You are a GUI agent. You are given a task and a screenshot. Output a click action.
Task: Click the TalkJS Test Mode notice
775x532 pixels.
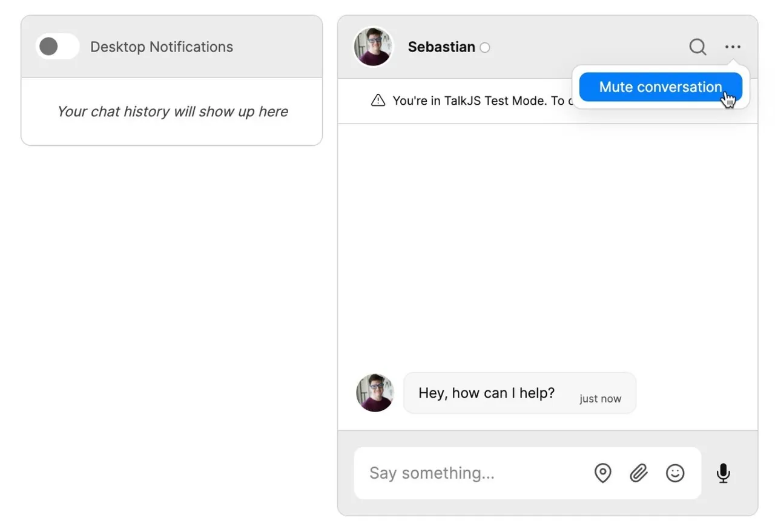click(x=478, y=100)
